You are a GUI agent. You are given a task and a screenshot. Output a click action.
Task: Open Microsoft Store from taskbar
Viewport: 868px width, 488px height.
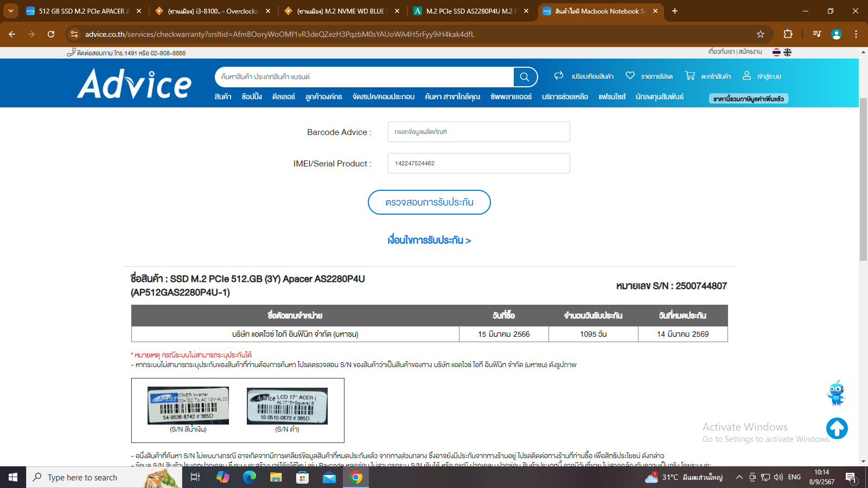click(x=303, y=477)
